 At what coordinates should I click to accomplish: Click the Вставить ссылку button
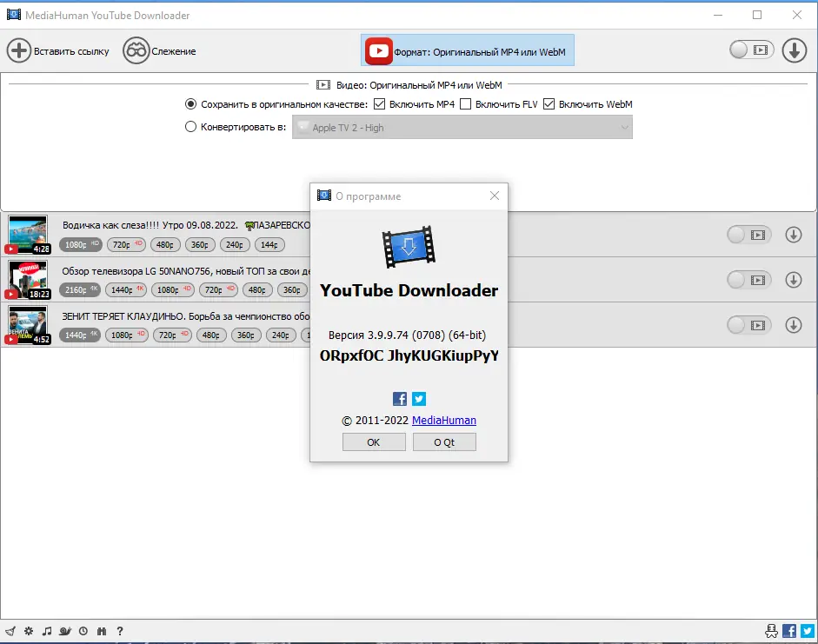point(59,50)
